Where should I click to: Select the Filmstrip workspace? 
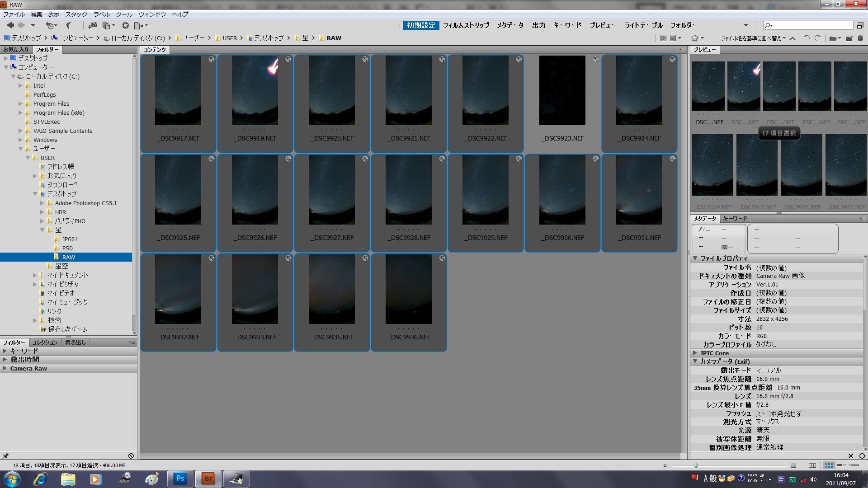pyautogui.click(x=466, y=26)
